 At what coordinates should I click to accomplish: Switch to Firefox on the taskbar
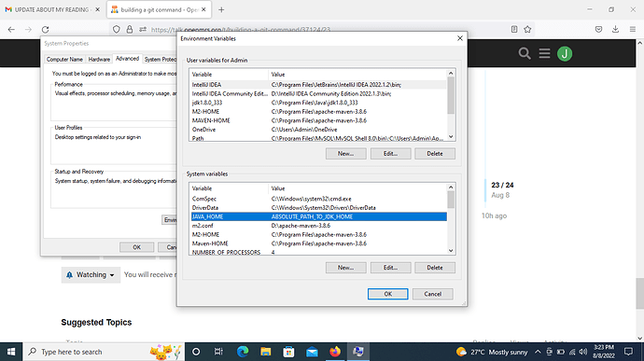point(335,352)
